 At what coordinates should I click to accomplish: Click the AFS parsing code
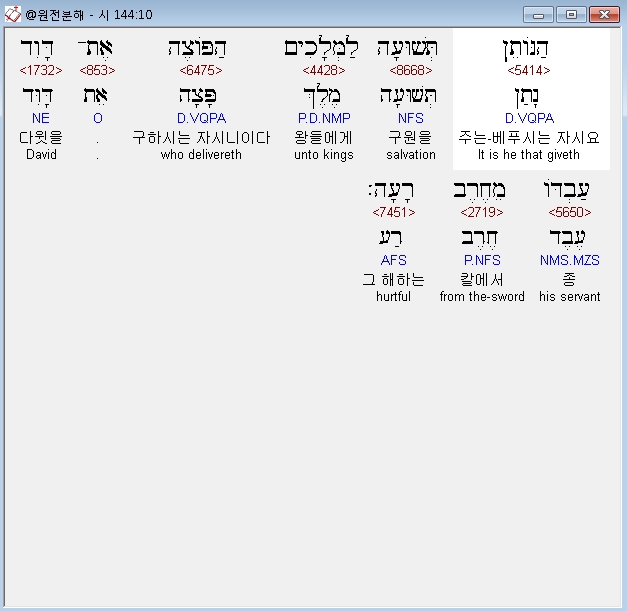tap(393, 260)
